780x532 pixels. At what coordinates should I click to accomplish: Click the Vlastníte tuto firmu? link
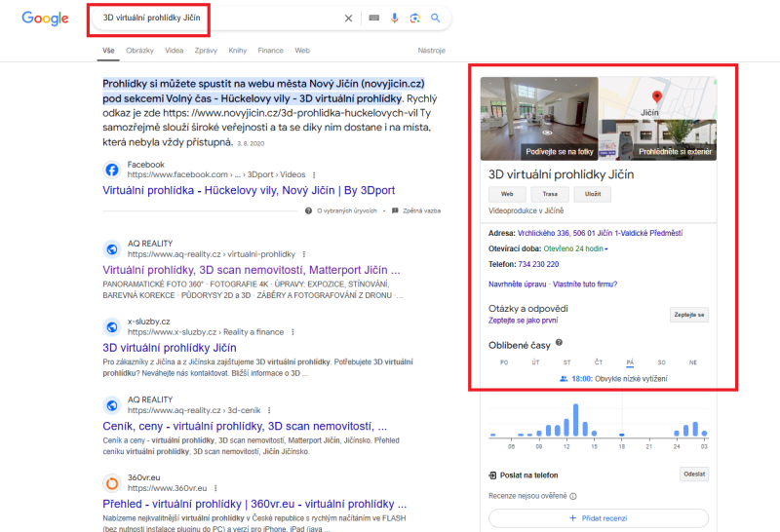[585, 285]
